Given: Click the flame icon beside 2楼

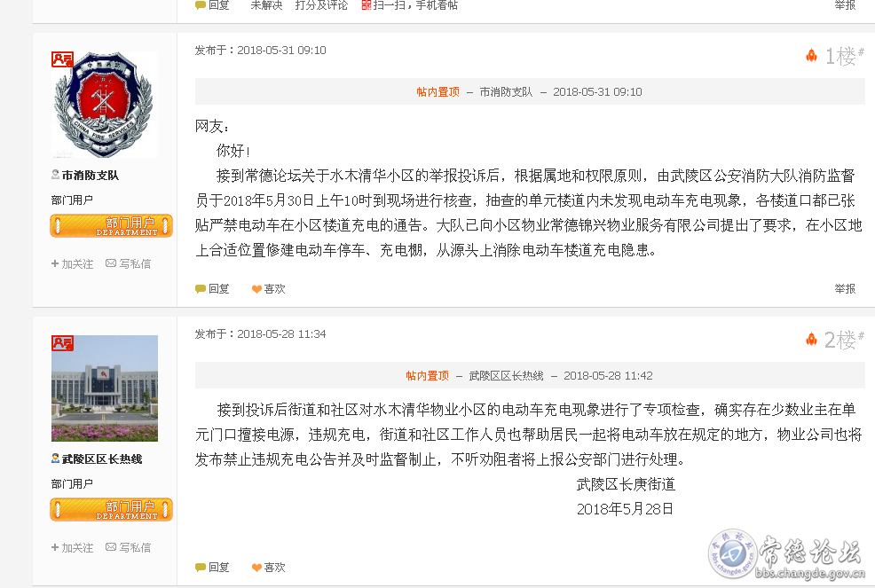Looking at the screenshot, I should click(811, 339).
